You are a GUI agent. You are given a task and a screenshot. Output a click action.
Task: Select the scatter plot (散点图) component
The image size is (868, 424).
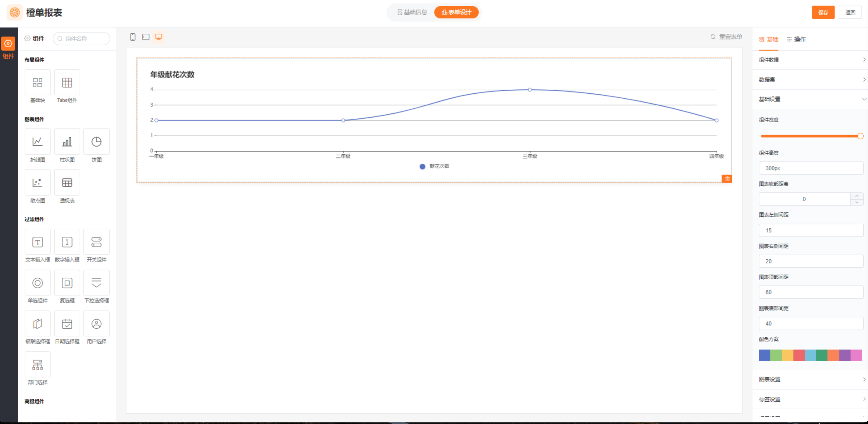(x=37, y=182)
